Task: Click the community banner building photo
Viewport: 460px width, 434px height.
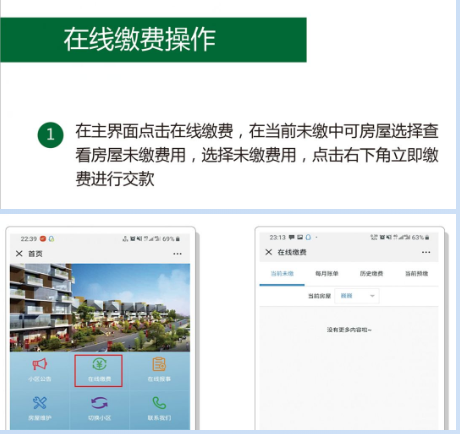Action: [x=100, y=308]
